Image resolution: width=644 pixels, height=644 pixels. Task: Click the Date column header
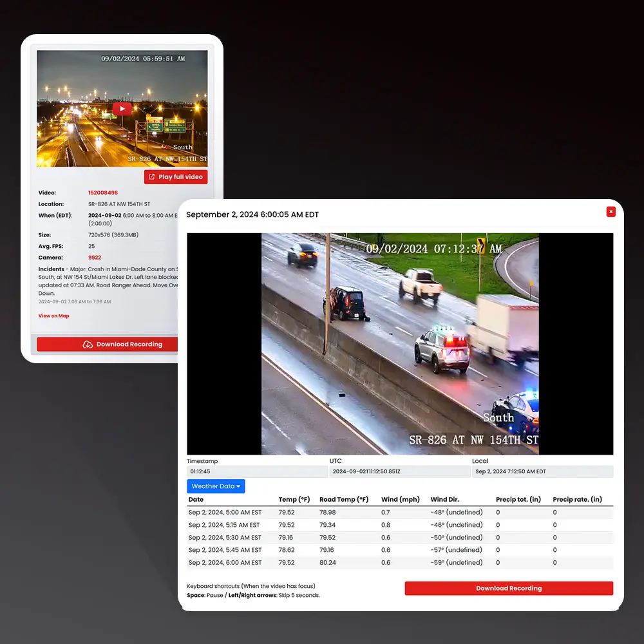[x=196, y=499]
